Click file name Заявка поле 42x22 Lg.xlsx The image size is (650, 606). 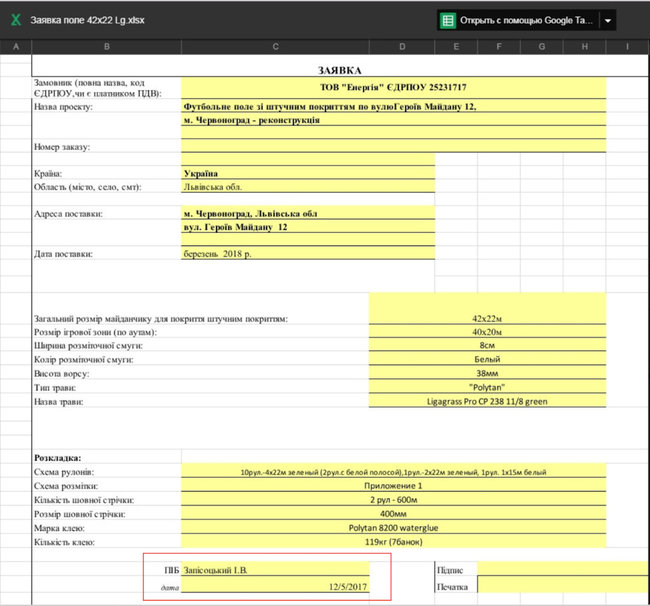pyautogui.click(x=88, y=20)
